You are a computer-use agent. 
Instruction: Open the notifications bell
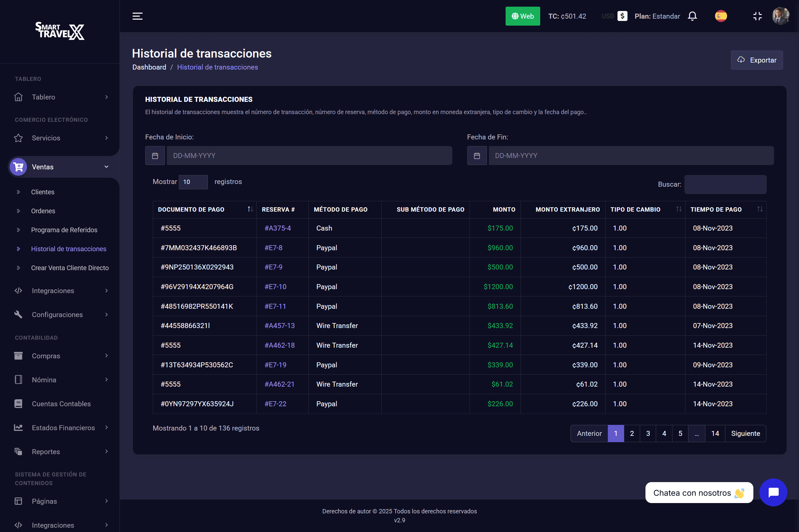click(692, 16)
